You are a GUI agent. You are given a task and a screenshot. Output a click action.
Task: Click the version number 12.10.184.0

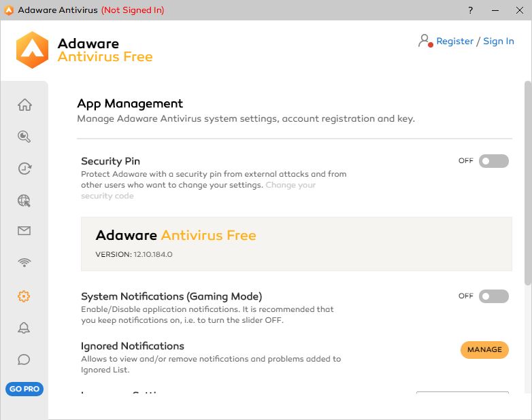click(x=153, y=254)
